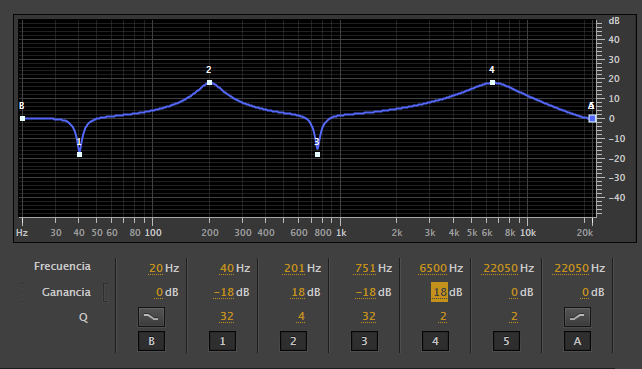Click the 201 Hz frequency value
Screen dimensions: 642x369
294,268
